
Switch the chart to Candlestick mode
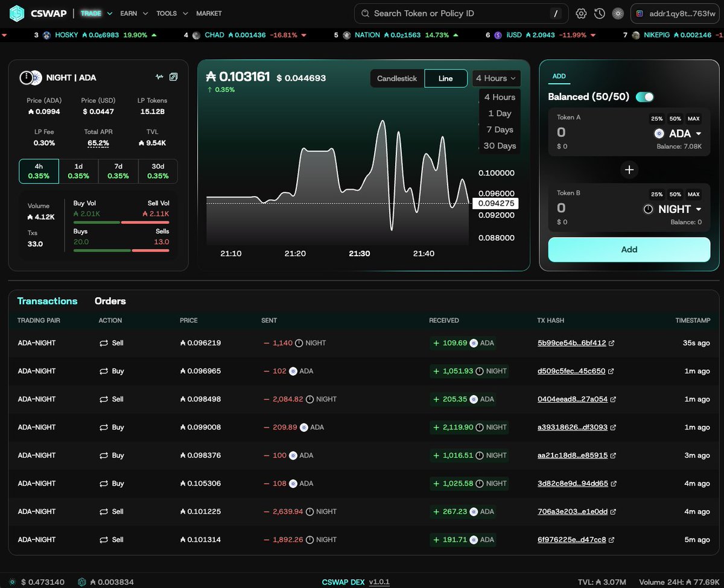pos(396,78)
